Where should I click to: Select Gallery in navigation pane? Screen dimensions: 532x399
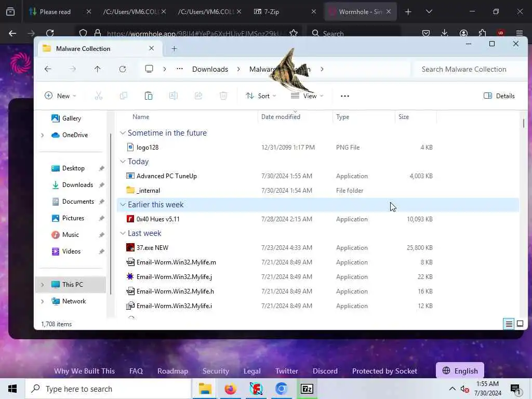72,118
